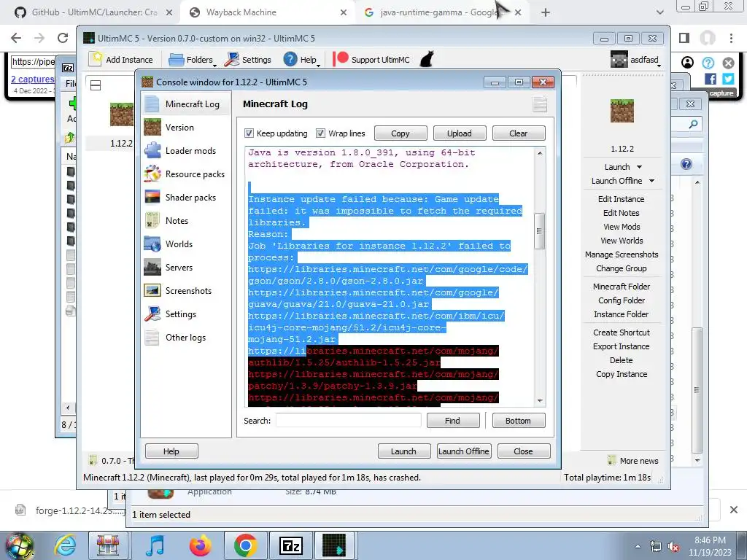Open Minecraft Folder from side panel
The image size is (747, 560).
pos(622,286)
